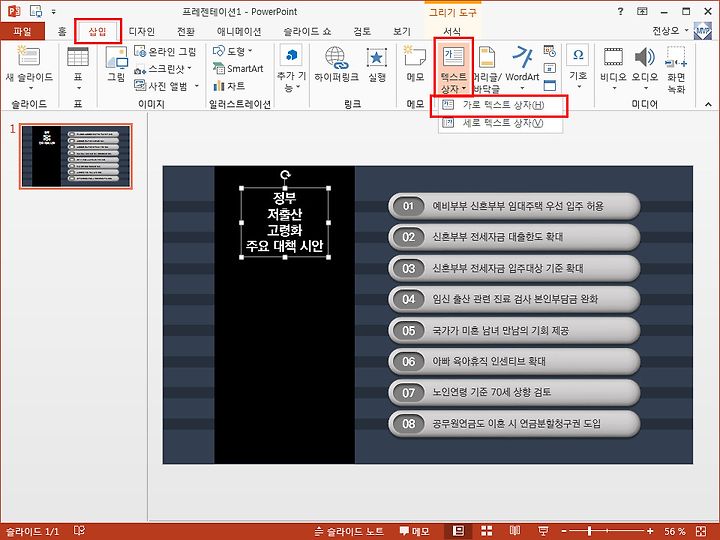This screenshot has height=540, width=720.
Task: Switch to the Review (검토) tab
Action: (362, 31)
